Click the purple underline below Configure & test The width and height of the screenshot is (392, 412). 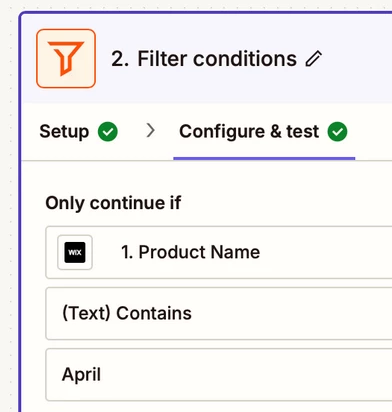click(264, 158)
